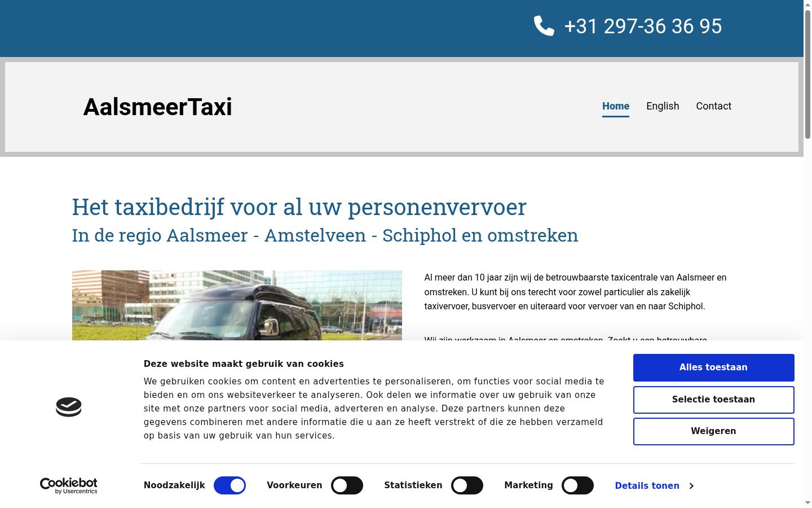Open the AalsmeerTaxi site title
The width and height of the screenshot is (812, 508).
point(158,107)
